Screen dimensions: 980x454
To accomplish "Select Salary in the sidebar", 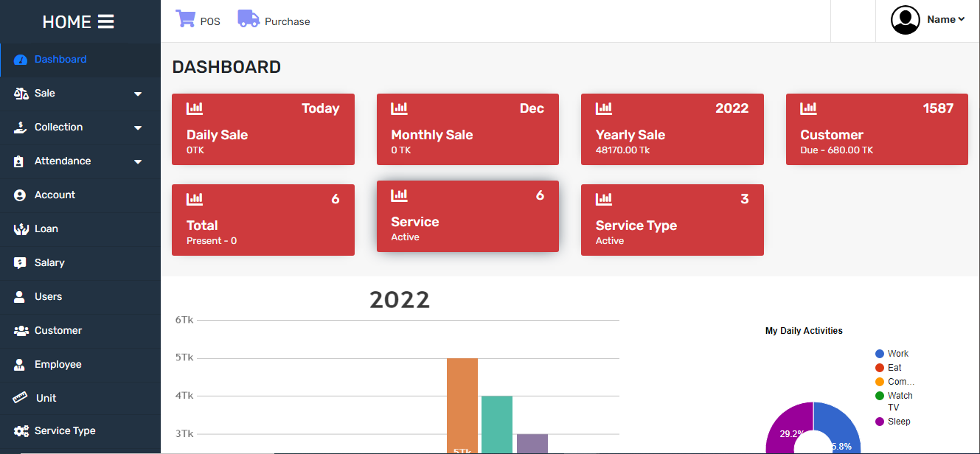I will click(x=80, y=263).
